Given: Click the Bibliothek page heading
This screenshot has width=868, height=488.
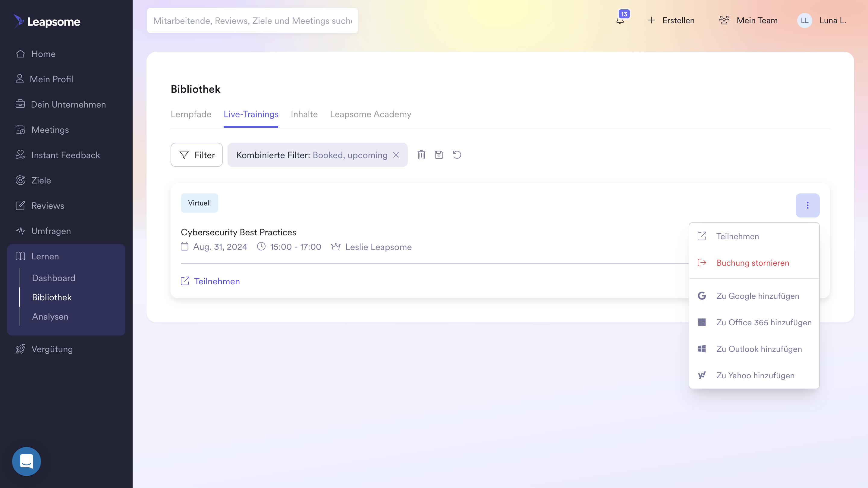Looking at the screenshot, I should pyautogui.click(x=195, y=89).
